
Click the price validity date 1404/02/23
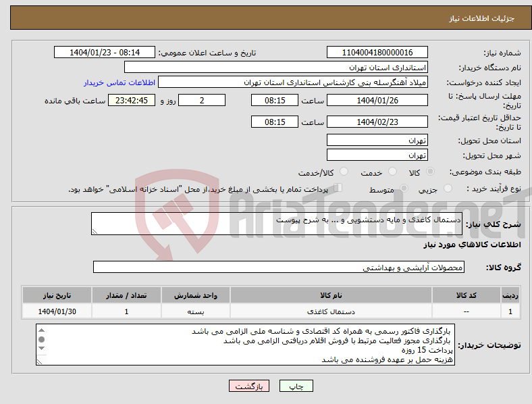(x=377, y=122)
